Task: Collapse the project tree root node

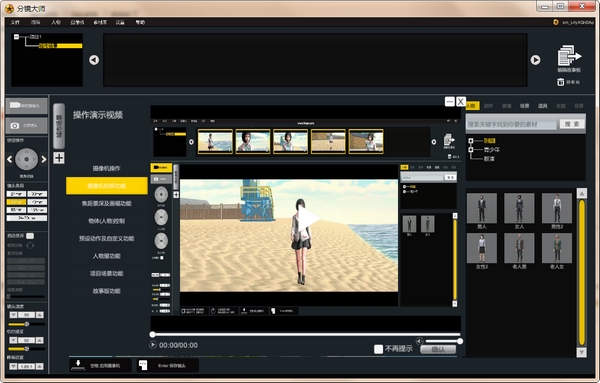Action: (16, 37)
